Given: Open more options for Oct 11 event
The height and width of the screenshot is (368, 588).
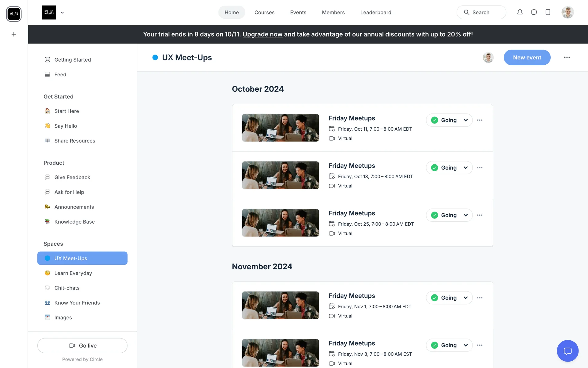Looking at the screenshot, I should pyautogui.click(x=480, y=120).
